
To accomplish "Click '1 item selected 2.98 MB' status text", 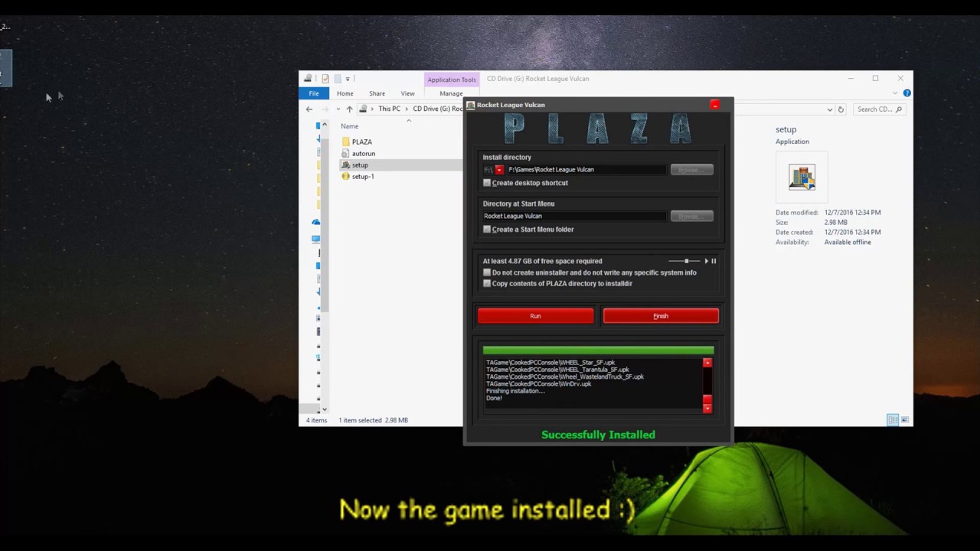I will (x=373, y=420).
